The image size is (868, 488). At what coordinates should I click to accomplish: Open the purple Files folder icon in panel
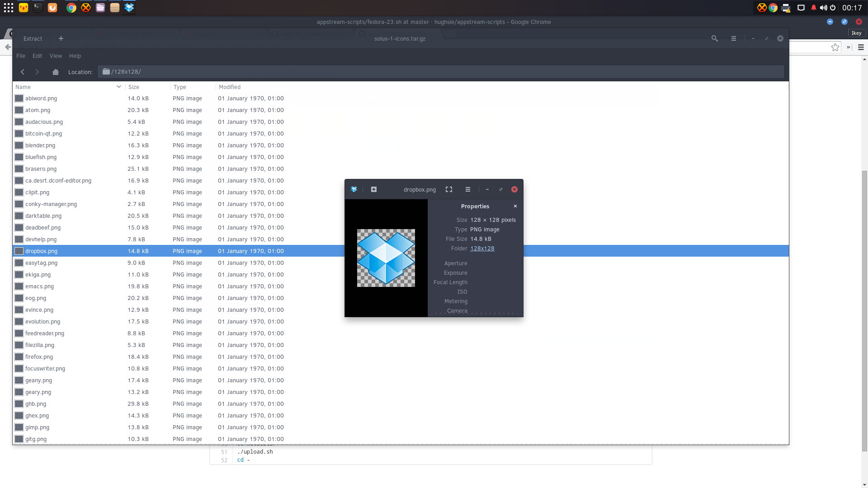pos(100,8)
